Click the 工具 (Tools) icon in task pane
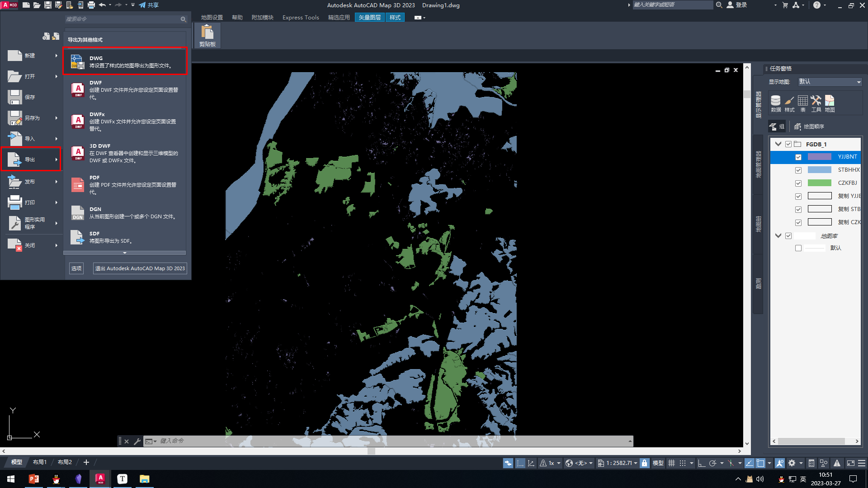The image size is (868, 488). 816,103
